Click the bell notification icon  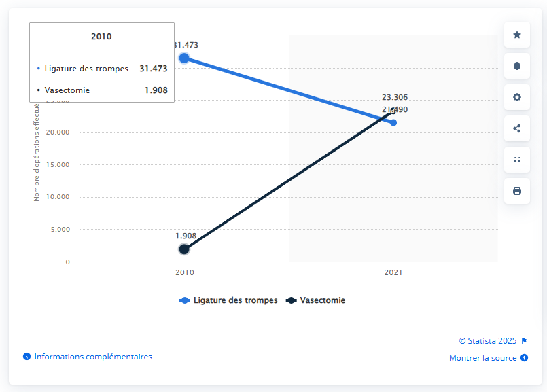point(516,66)
